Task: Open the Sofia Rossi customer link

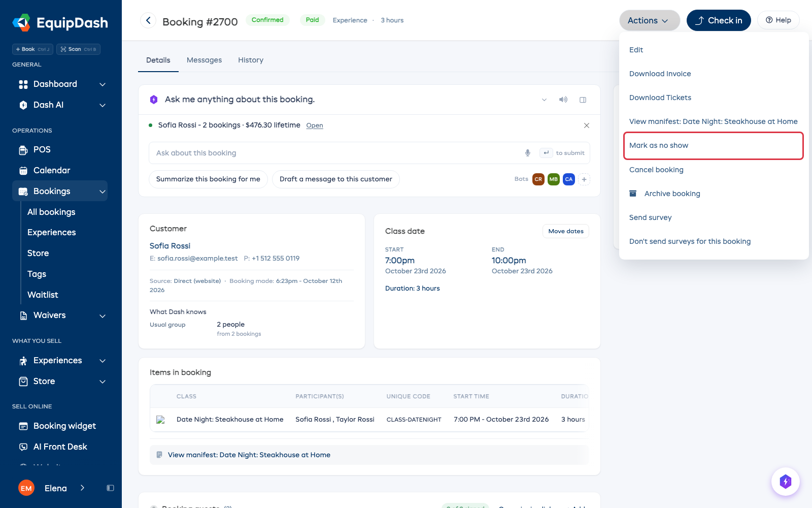Action: [x=170, y=246]
